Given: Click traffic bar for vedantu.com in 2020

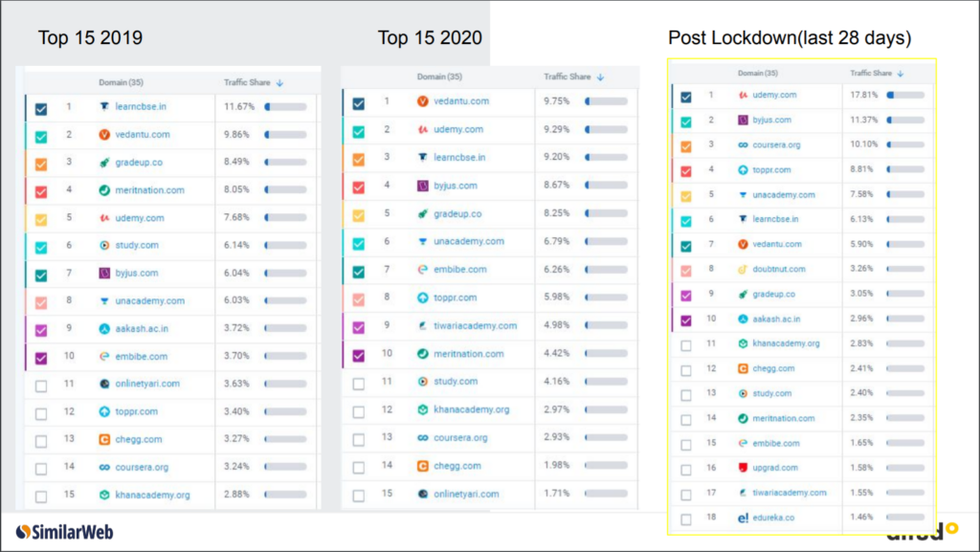Looking at the screenshot, I should click(x=606, y=101).
